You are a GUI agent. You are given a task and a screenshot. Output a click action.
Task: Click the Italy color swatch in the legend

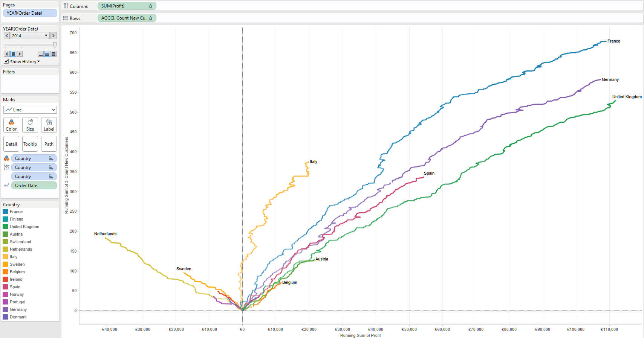click(x=5, y=257)
